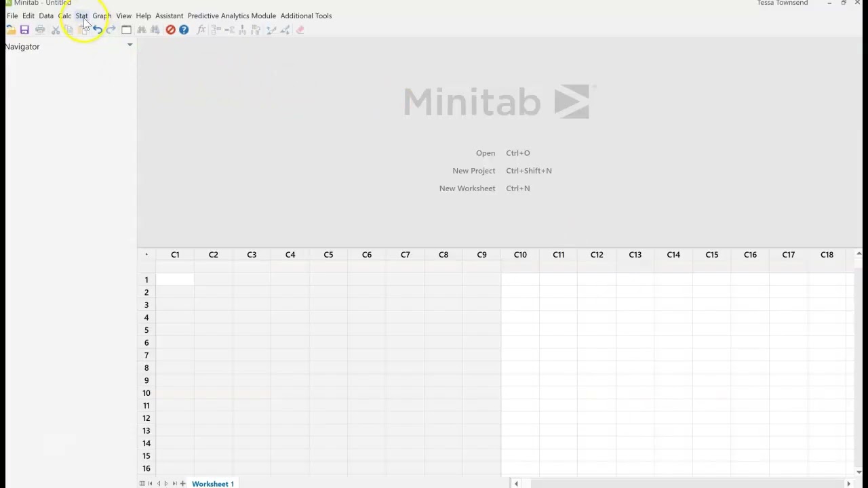
Task: Open the Predictive Analytics Module menu
Action: (x=232, y=16)
